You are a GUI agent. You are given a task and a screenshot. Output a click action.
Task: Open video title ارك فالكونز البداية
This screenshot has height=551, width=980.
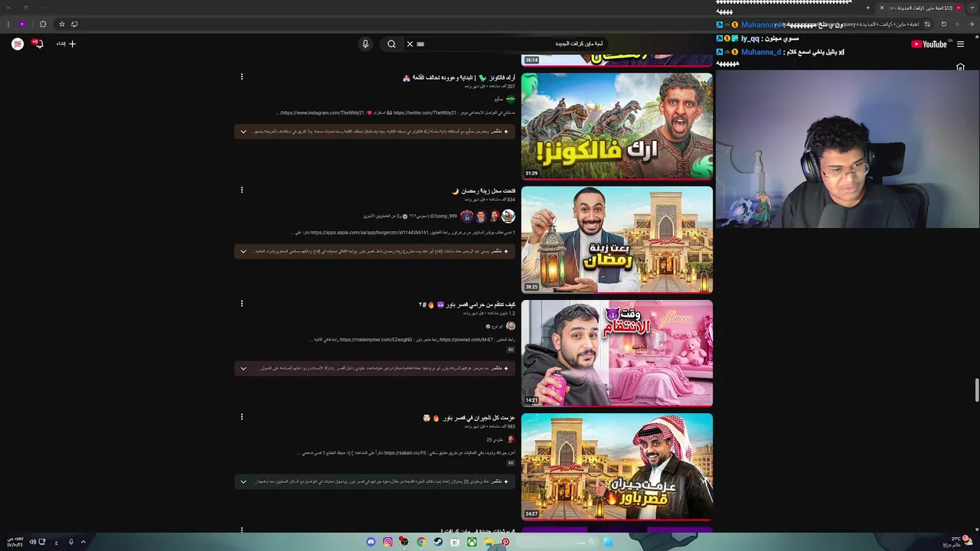[x=459, y=77]
